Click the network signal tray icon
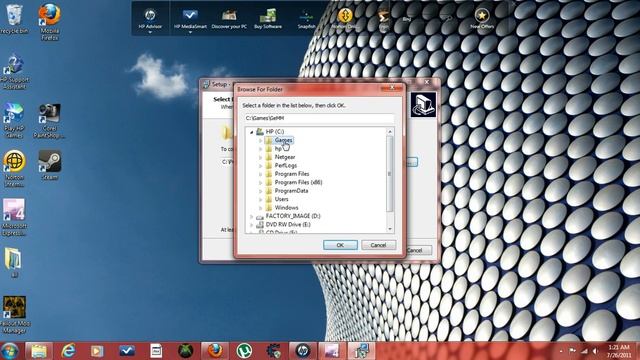640x360 pixels. [x=584, y=351]
